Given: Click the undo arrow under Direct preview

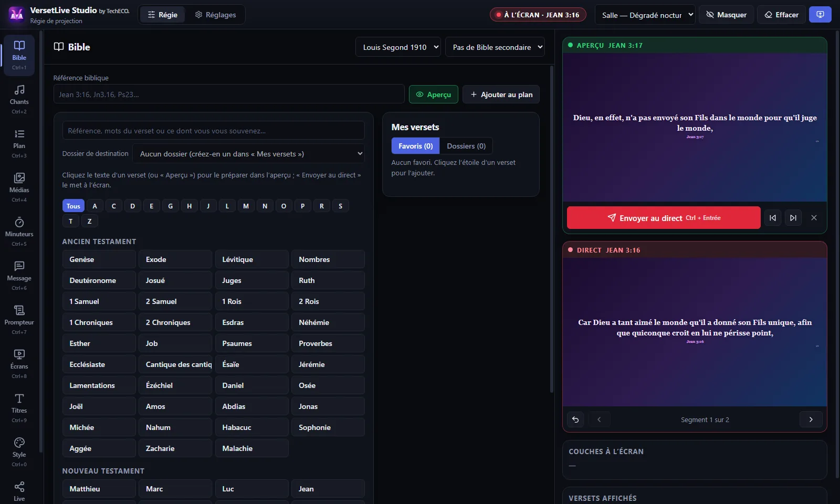Looking at the screenshot, I should (575, 419).
